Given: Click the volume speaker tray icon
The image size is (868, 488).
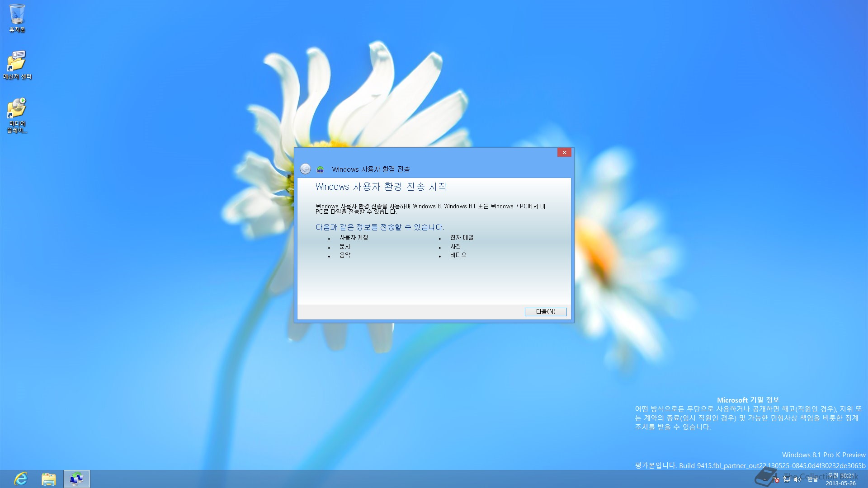Looking at the screenshot, I should point(797,479).
